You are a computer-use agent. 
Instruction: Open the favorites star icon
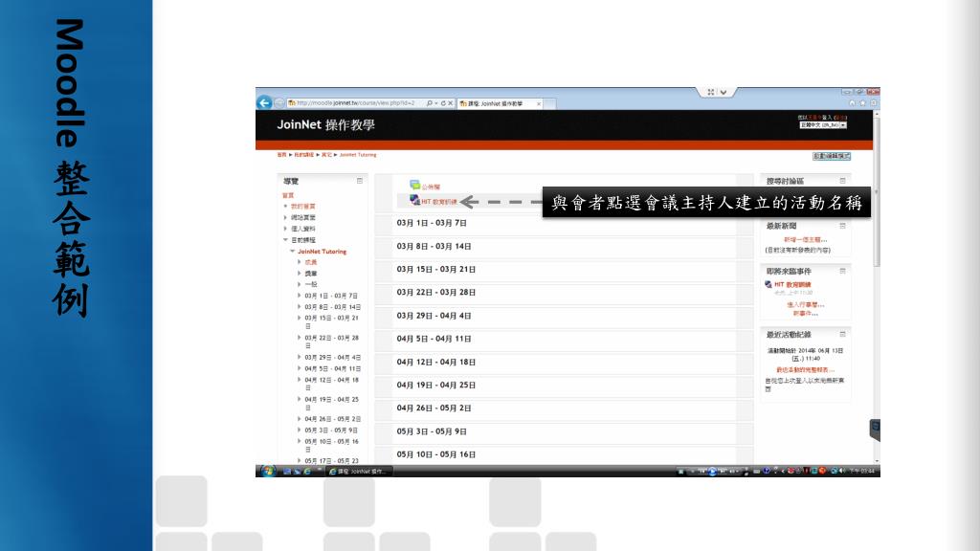pyautogui.click(x=862, y=102)
